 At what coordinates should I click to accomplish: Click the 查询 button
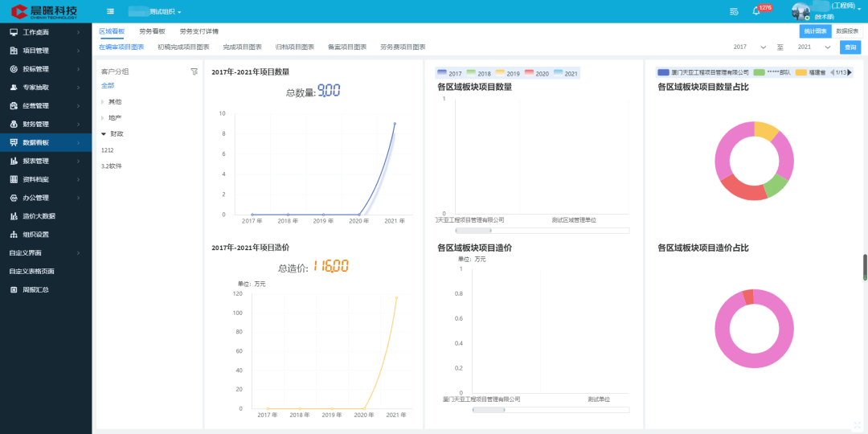(850, 47)
